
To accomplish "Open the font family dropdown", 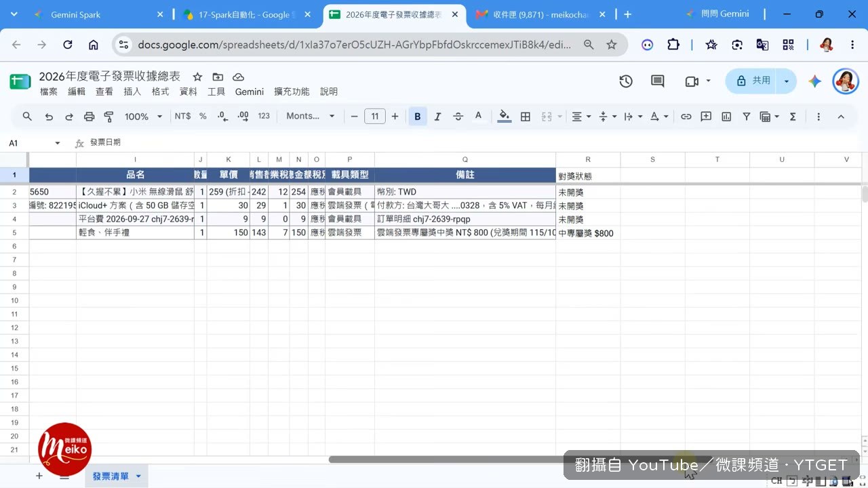I will (311, 117).
